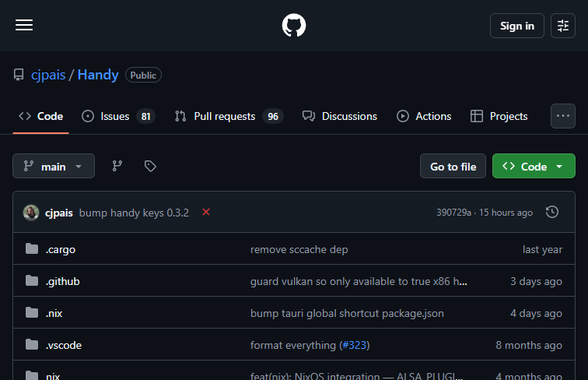Click the Pull requests count badge 96

point(273,116)
